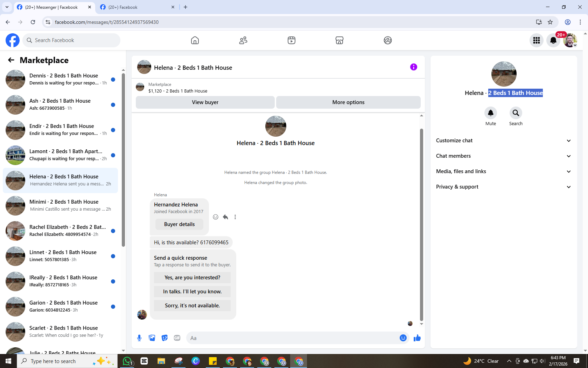The width and height of the screenshot is (588, 368).
Task: Open Buyer details for Hernandez Helena
Action: (x=179, y=224)
